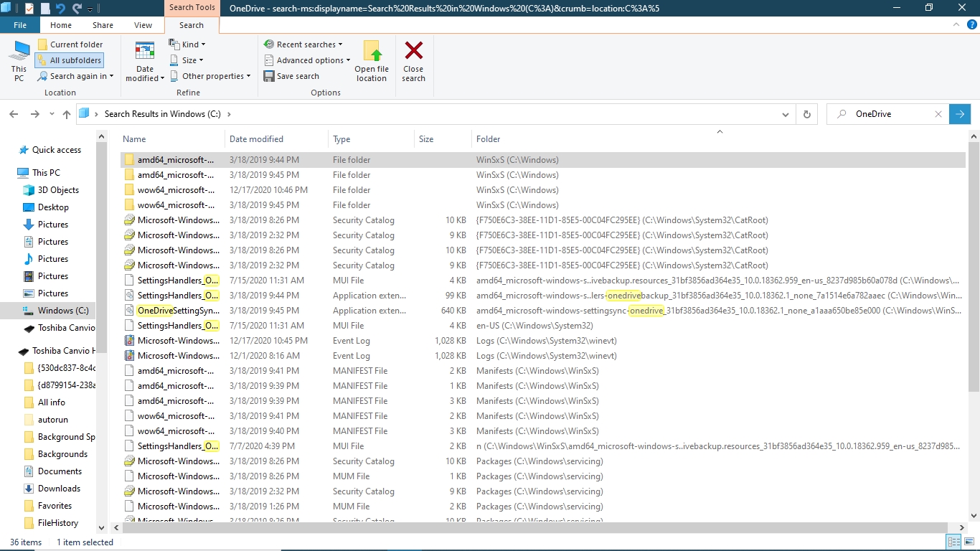Click the Back navigation arrow
980x551 pixels.
click(x=14, y=114)
